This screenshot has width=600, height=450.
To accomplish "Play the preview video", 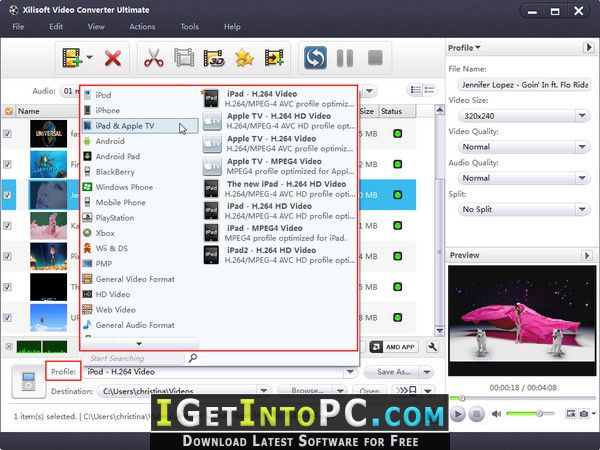I will click(x=458, y=414).
